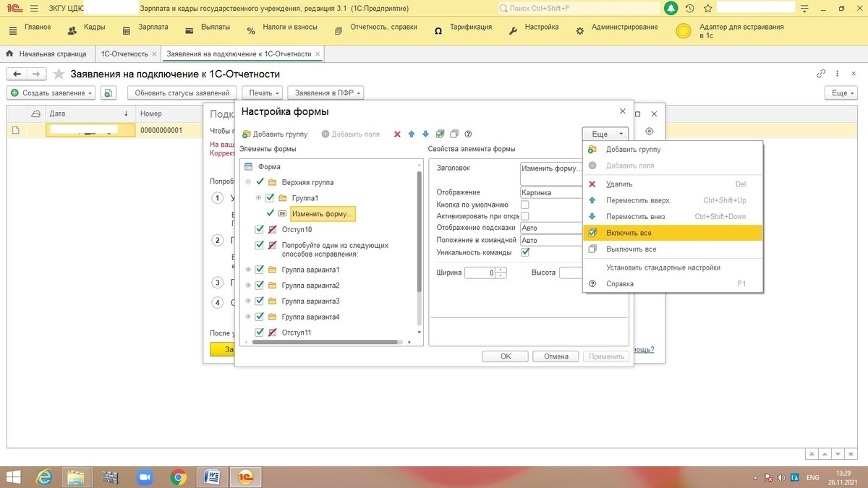
Task: Open the Печать dropdown button
Action: pos(262,93)
